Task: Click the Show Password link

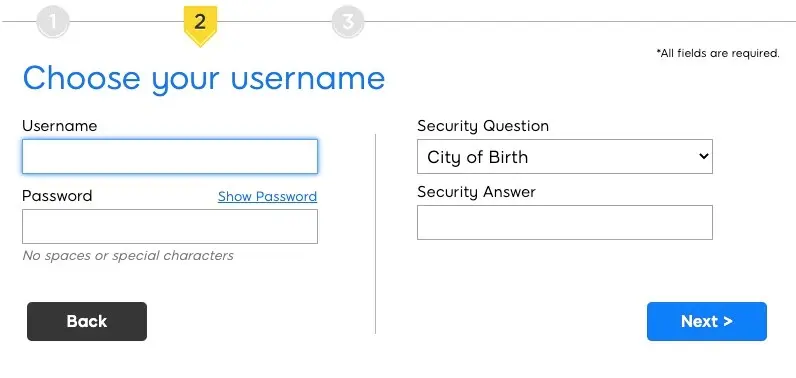Action: (267, 196)
